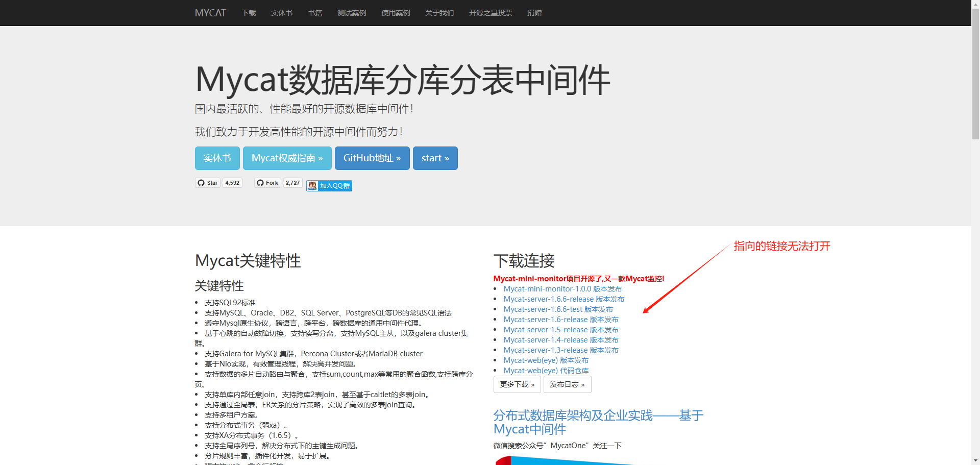Image resolution: width=980 pixels, height=465 pixels.
Task: Click the 国内最活跃的 tagline text
Action: pyautogui.click(x=304, y=109)
